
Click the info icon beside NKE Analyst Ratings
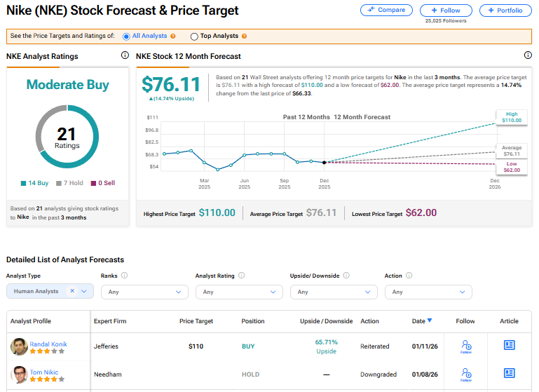coord(125,55)
